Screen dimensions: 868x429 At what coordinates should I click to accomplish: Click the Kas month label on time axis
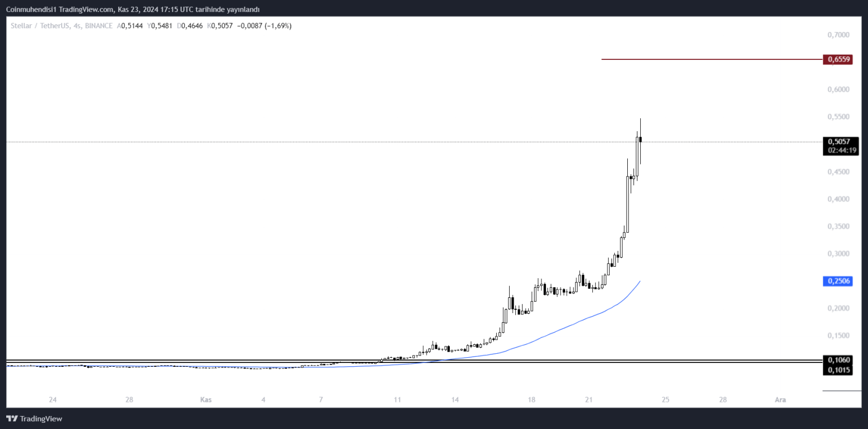tap(206, 400)
